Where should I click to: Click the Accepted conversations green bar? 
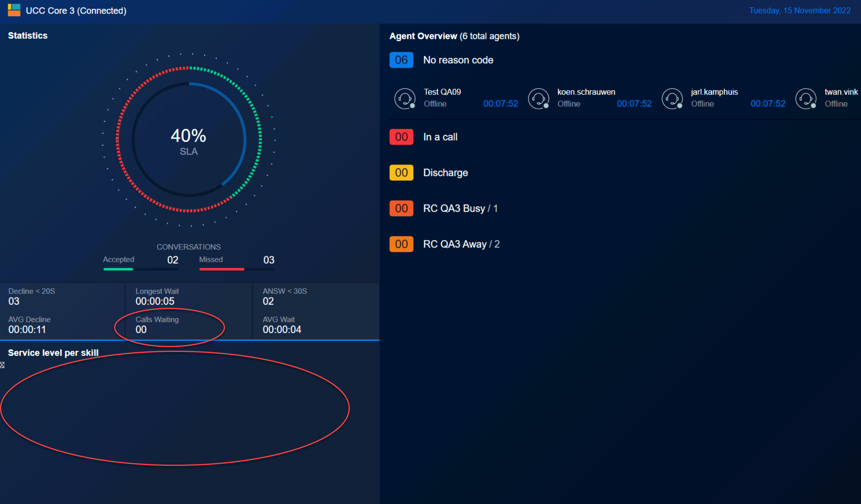click(118, 269)
